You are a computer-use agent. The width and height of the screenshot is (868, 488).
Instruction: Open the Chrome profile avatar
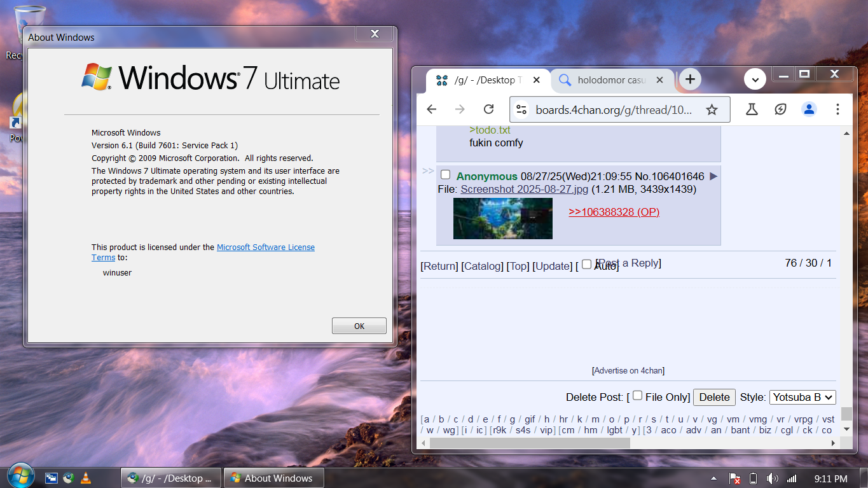[809, 109]
